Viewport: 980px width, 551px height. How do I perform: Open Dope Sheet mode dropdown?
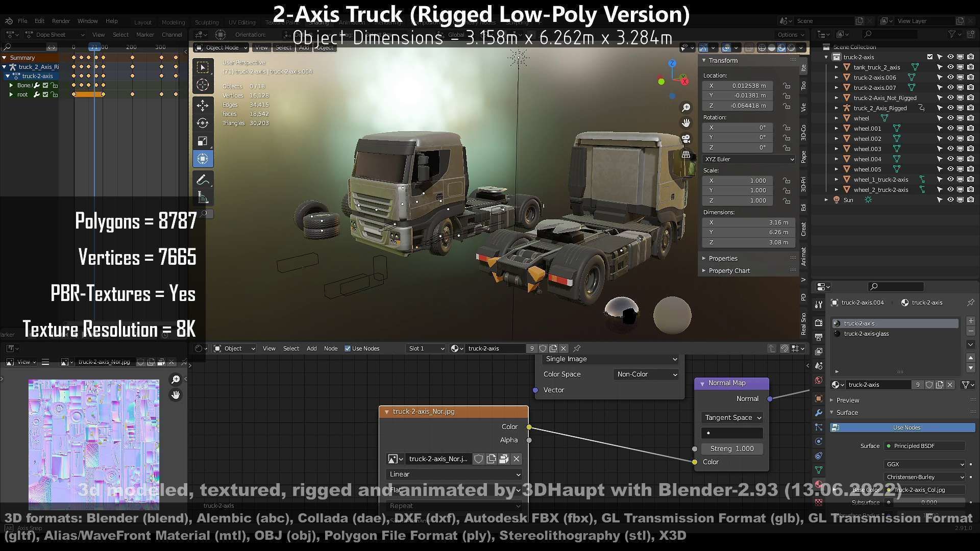[x=55, y=35]
